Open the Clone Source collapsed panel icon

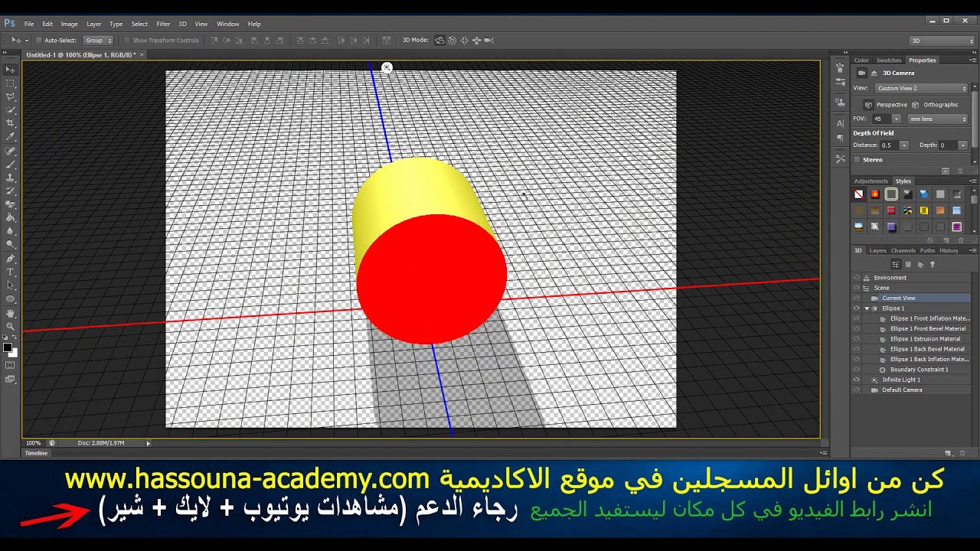point(840,101)
